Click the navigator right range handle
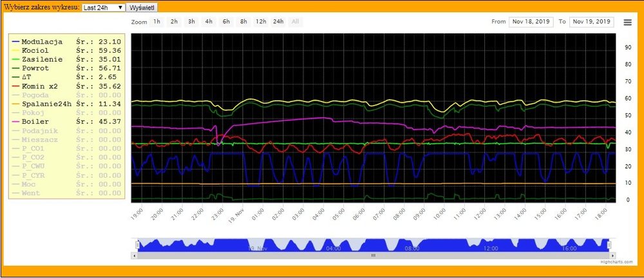Screen dimensions: 644x278 [x=610, y=244]
